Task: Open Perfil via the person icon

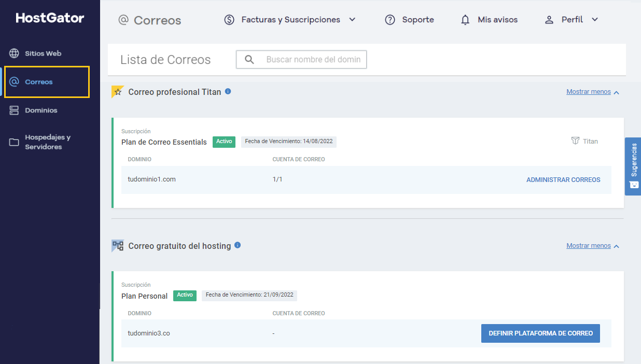Action: tap(549, 20)
